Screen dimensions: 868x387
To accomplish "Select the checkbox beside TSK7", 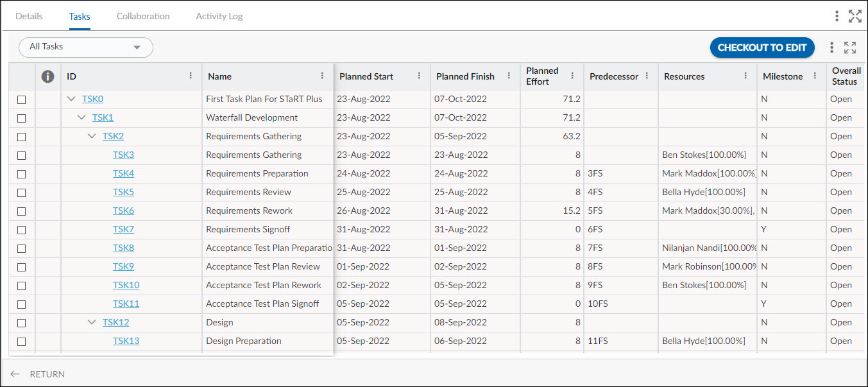I will coord(22,230).
